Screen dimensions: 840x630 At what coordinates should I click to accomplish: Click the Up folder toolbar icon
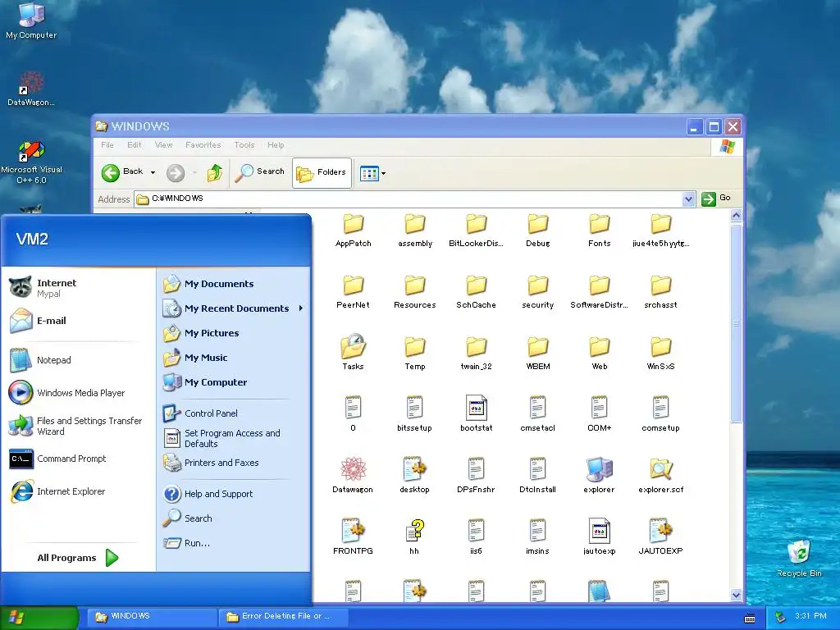click(215, 172)
